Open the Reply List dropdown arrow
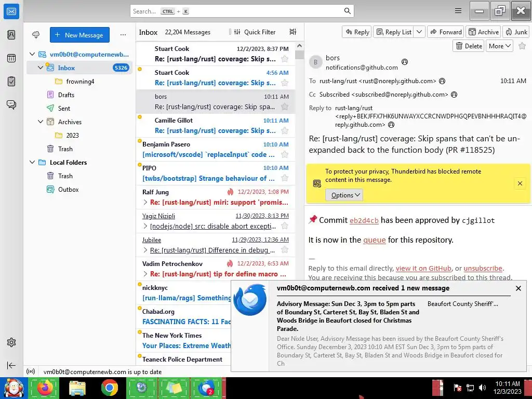Image resolution: width=532 pixels, height=399 pixels. [x=419, y=32]
